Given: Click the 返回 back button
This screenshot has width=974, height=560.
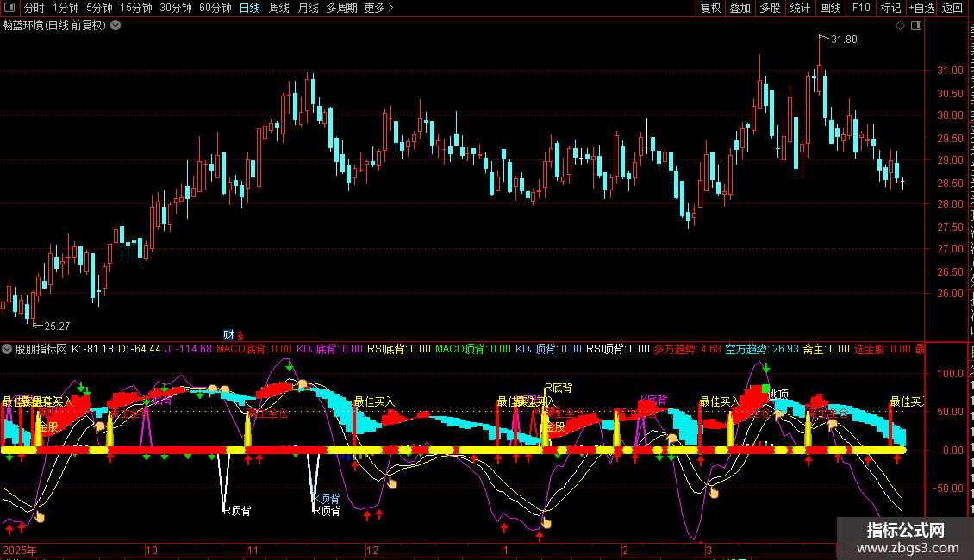Looking at the screenshot, I should [x=952, y=9].
